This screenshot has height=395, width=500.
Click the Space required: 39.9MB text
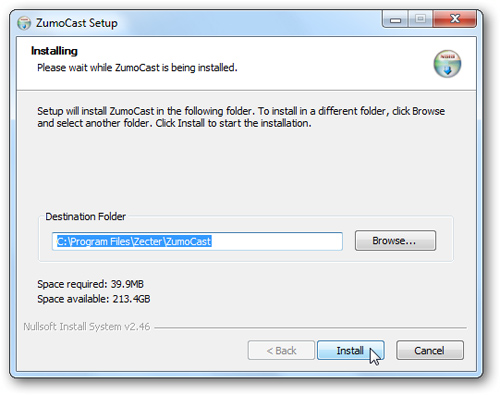(90, 284)
